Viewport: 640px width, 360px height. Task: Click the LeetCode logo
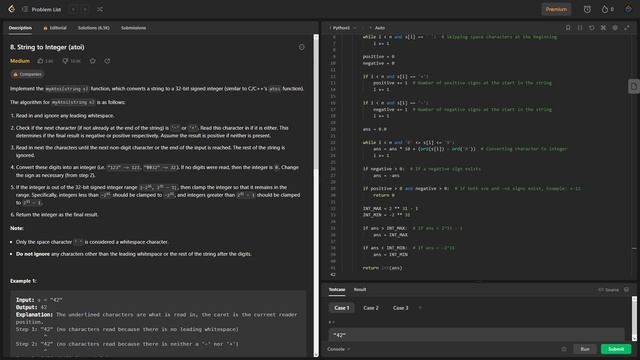point(11,9)
